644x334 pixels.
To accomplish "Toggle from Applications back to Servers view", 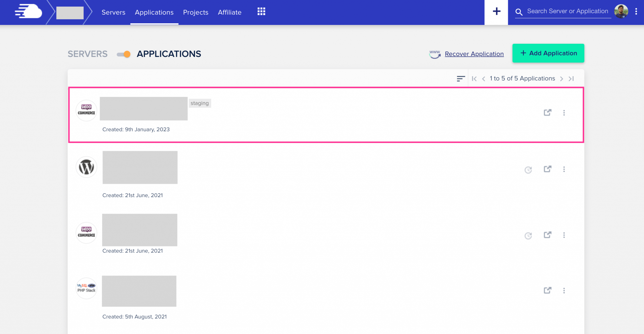I will tap(124, 54).
